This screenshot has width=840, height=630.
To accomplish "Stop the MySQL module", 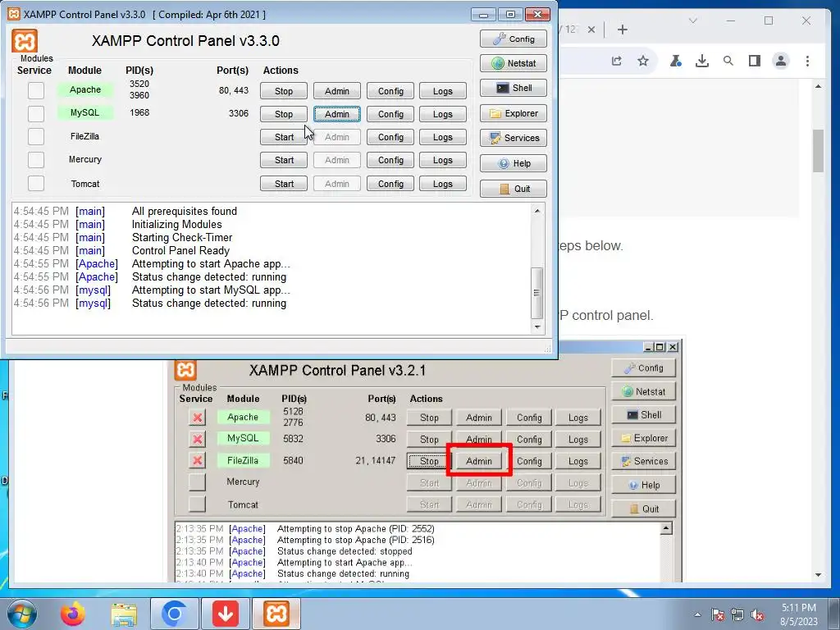I will (x=284, y=114).
